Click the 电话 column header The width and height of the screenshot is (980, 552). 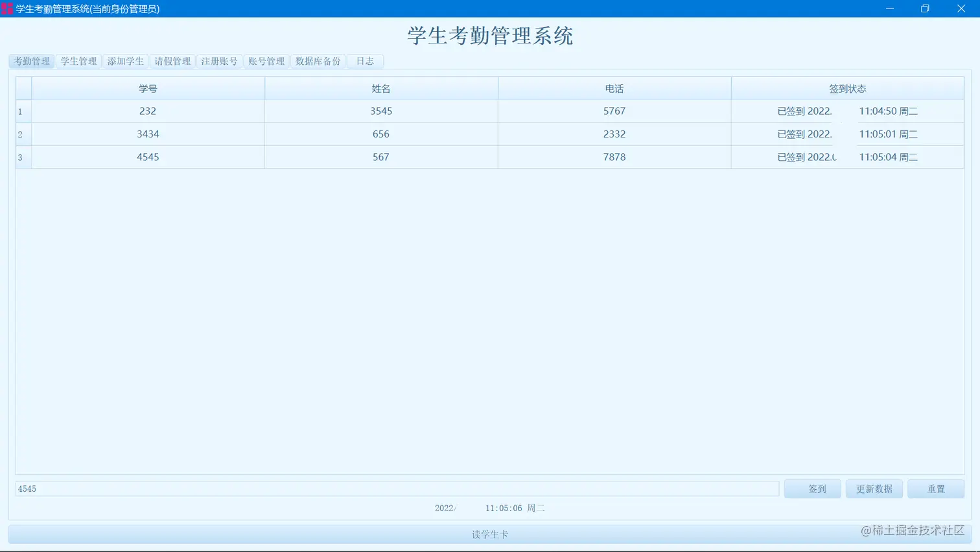click(614, 88)
